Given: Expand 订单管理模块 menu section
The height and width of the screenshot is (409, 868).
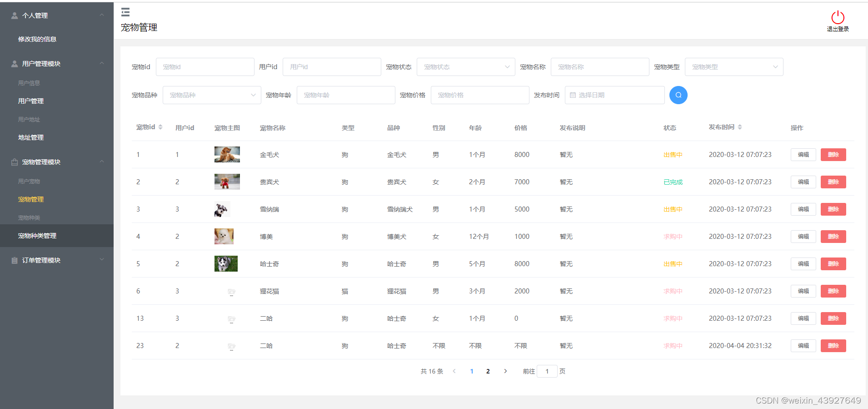Looking at the screenshot, I should tap(102, 260).
